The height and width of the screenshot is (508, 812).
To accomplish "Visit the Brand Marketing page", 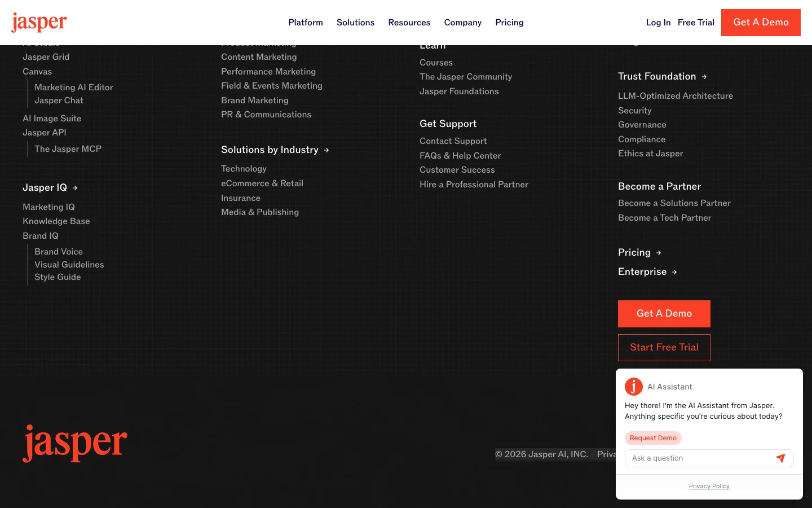I will point(255,100).
